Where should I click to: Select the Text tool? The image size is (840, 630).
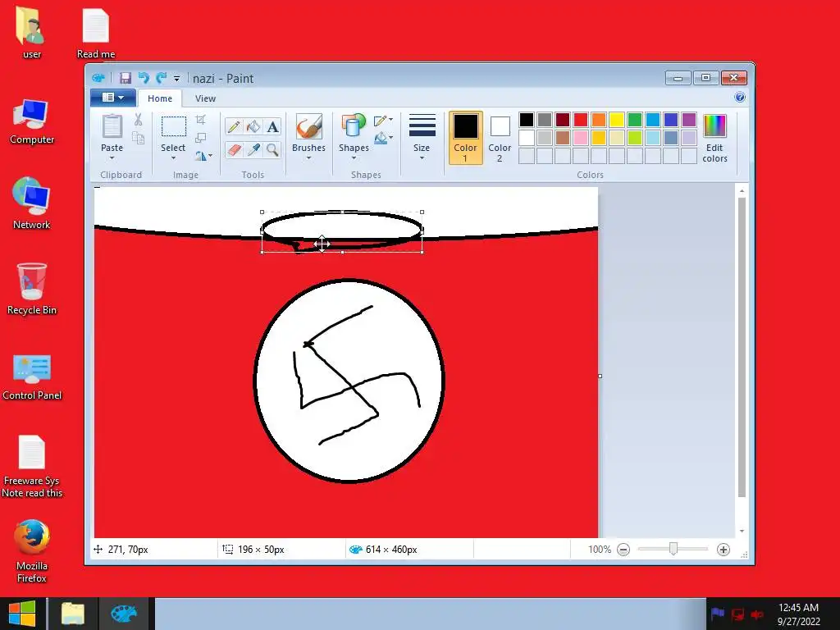click(272, 126)
